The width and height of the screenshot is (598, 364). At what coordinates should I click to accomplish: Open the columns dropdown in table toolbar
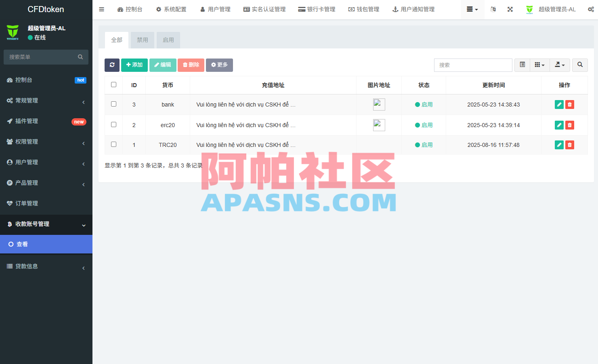(x=540, y=65)
